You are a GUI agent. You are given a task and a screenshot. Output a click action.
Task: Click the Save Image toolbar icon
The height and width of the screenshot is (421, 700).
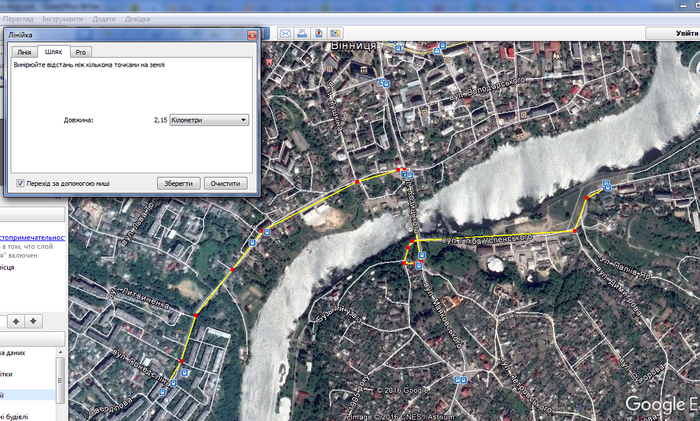coord(318,33)
